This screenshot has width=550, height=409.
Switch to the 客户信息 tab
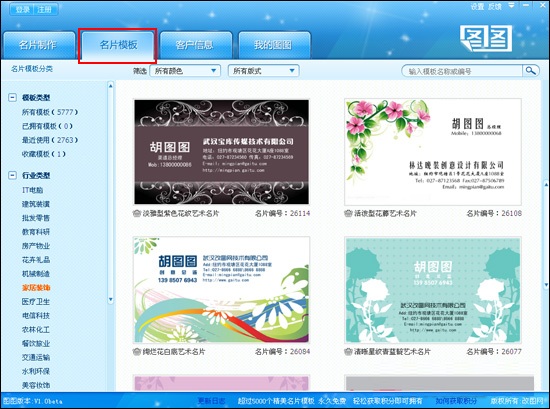tap(195, 45)
